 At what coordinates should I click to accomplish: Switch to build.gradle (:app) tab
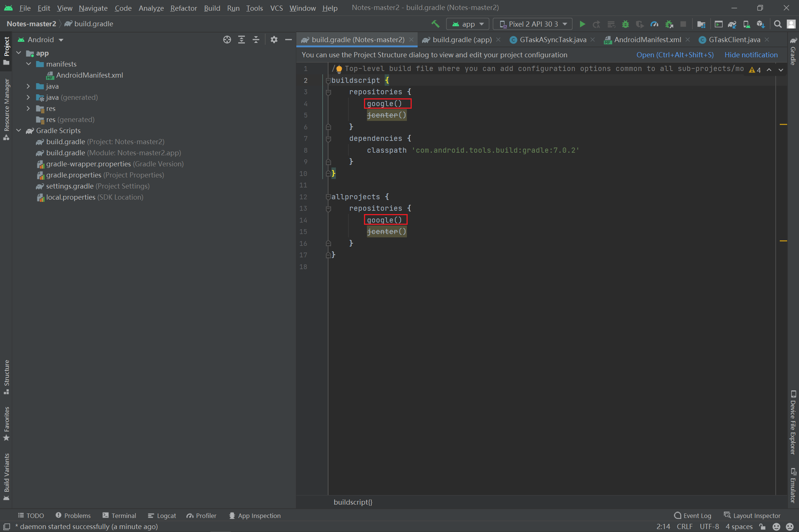pyautogui.click(x=462, y=40)
